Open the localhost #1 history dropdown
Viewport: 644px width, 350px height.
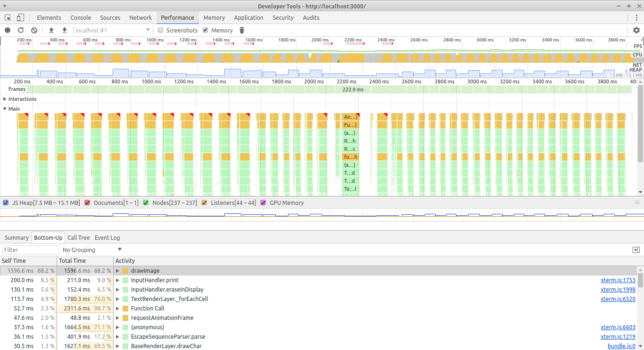(149, 30)
